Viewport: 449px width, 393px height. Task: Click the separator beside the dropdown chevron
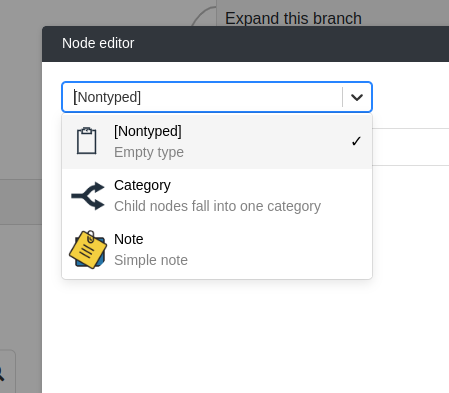click(342, 97)
